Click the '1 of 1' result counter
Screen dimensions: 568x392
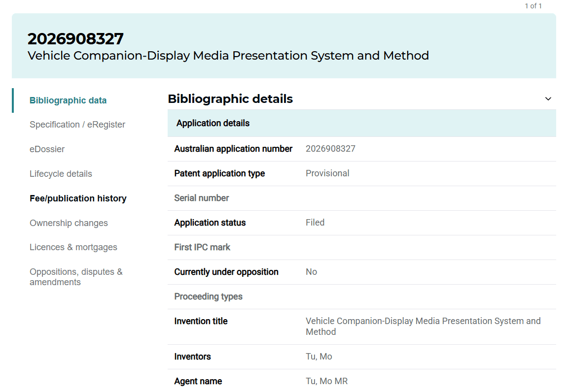533,6
